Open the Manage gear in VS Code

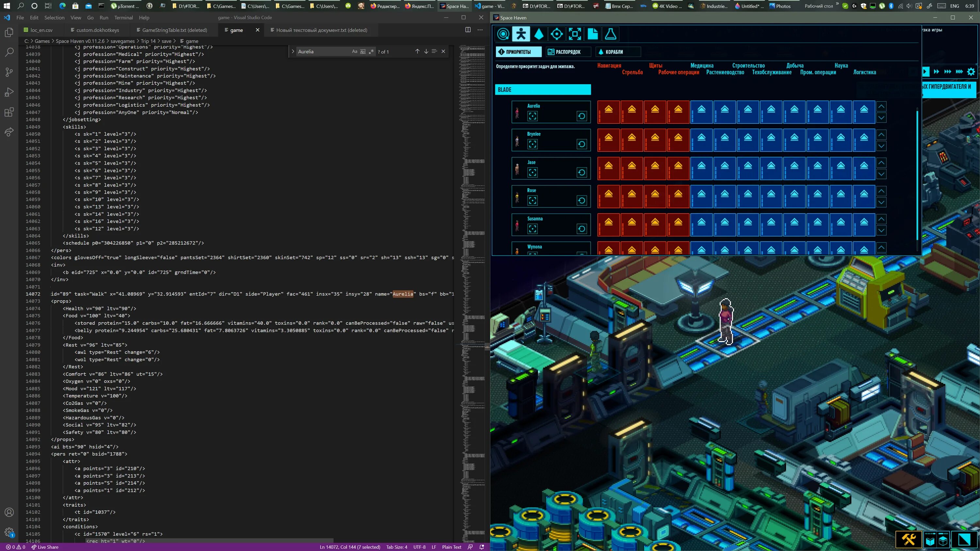pyautogui.click(x=9, y=532)
